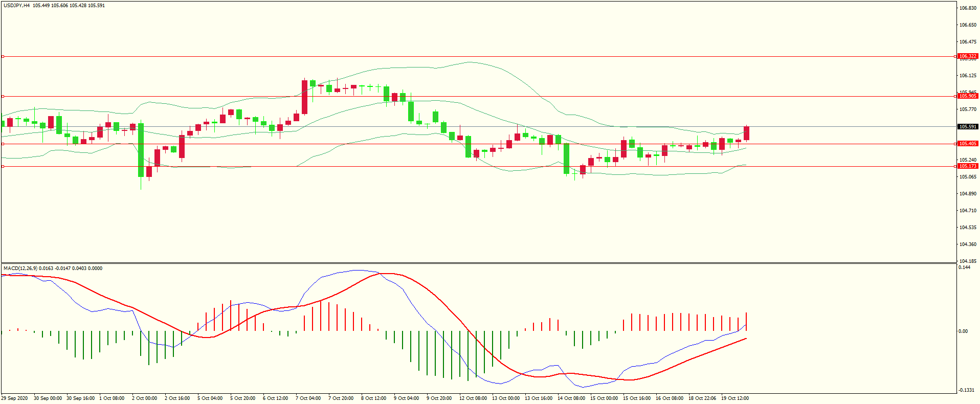The width and height of the screenshot is (980, 404).
Task: Click the 105.905 red price label
Action: pos(967,96)
